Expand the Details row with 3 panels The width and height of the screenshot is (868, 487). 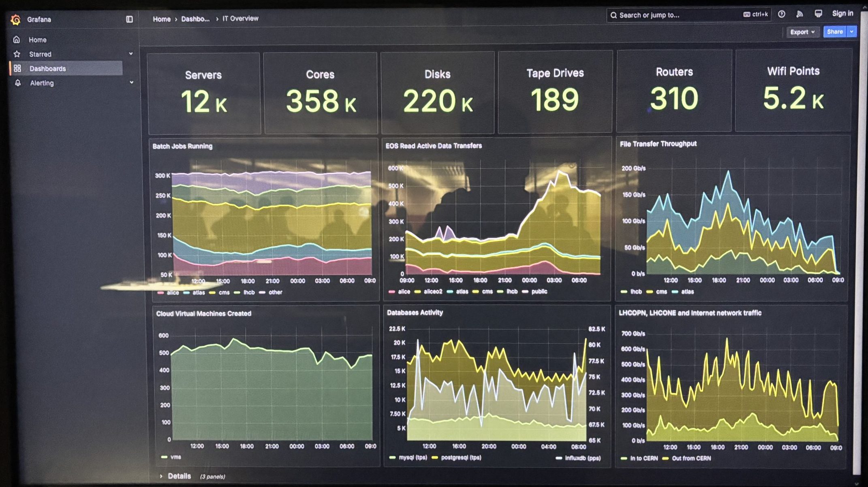179,476
